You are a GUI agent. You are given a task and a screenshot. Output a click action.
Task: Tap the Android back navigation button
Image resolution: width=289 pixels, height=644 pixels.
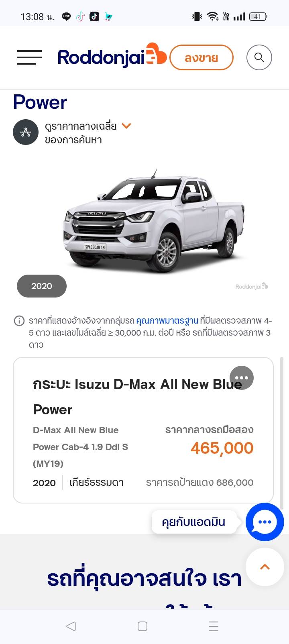pyautogui.click(x=71, y=626)
